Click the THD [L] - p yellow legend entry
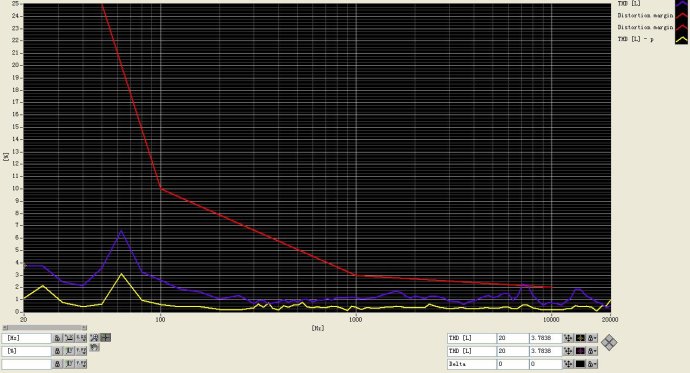 click(635, 39)
